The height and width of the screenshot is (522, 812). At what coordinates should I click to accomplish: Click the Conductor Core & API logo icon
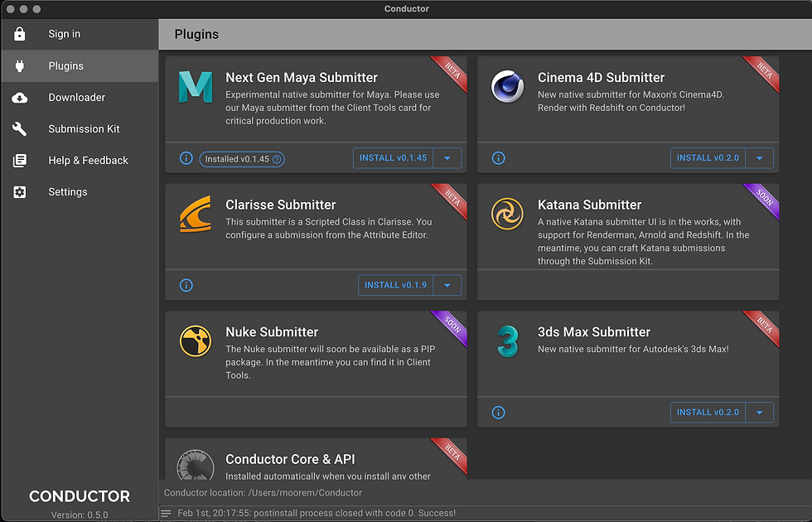(x=196, y=464)
